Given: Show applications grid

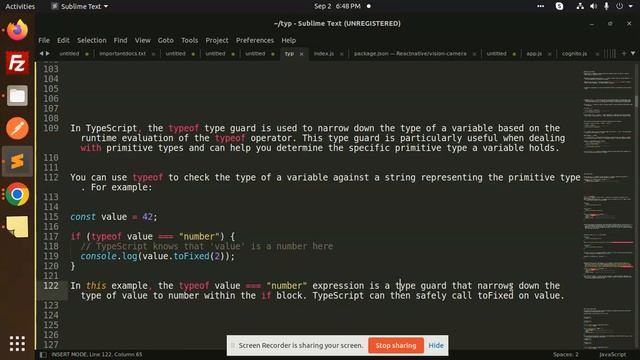Looking at the screenshot, I should point(17,344).
